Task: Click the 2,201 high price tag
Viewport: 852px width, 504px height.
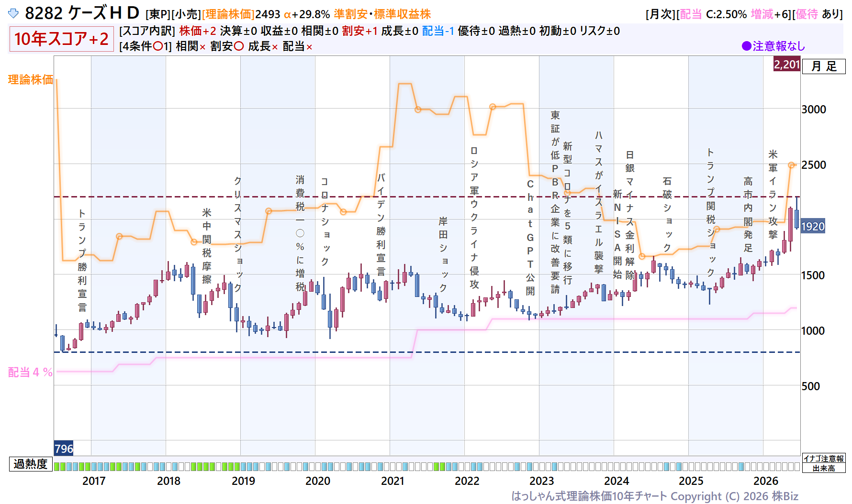Action: pos(787,64)
